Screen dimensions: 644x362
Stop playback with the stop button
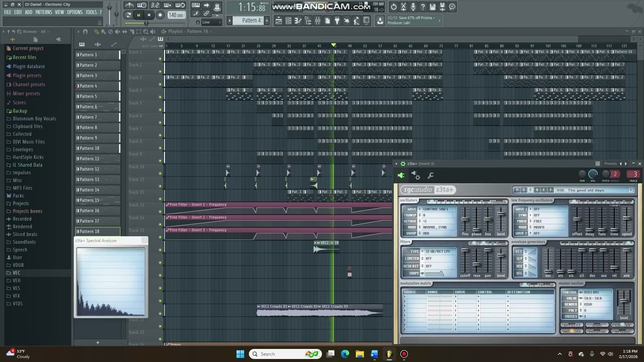coord(149,15)
